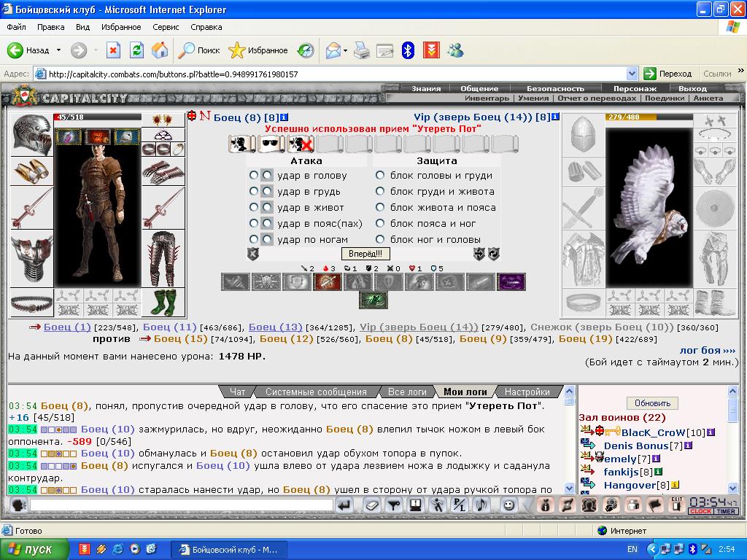Click the chat log scrollbar down arrow
Screen dimensions: 747x560
click(569, 488)
